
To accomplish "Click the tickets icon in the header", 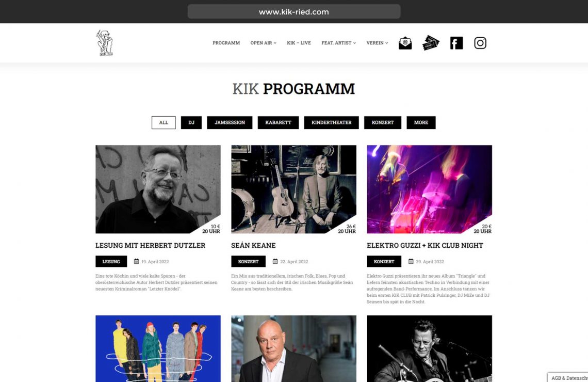I will 431,43.
